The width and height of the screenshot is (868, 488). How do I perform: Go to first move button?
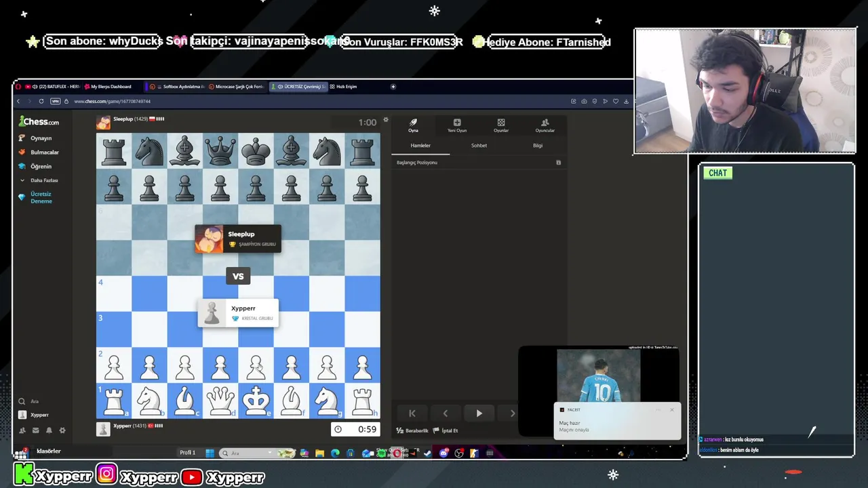pyautogui.click(x=412, y=413)
